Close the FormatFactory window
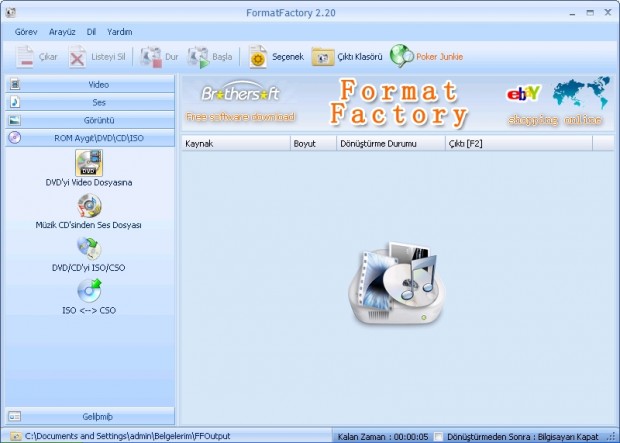The width and height of the screenshot is (620, 443). click(608, 13)
